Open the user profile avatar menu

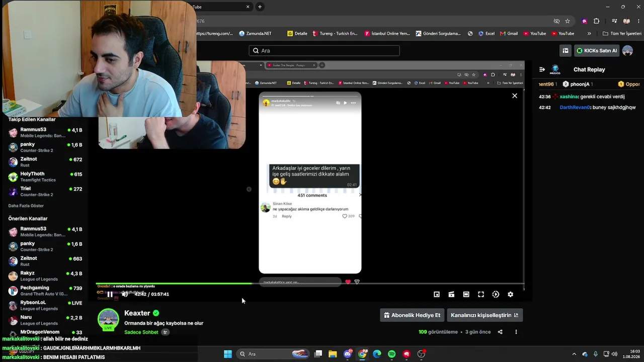point(627,51)
